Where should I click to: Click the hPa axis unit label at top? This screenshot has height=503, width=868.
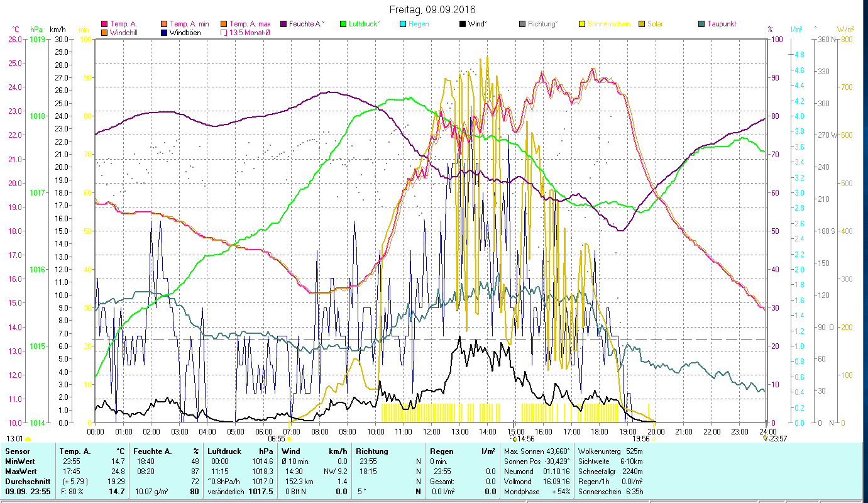tap(36, 30)
